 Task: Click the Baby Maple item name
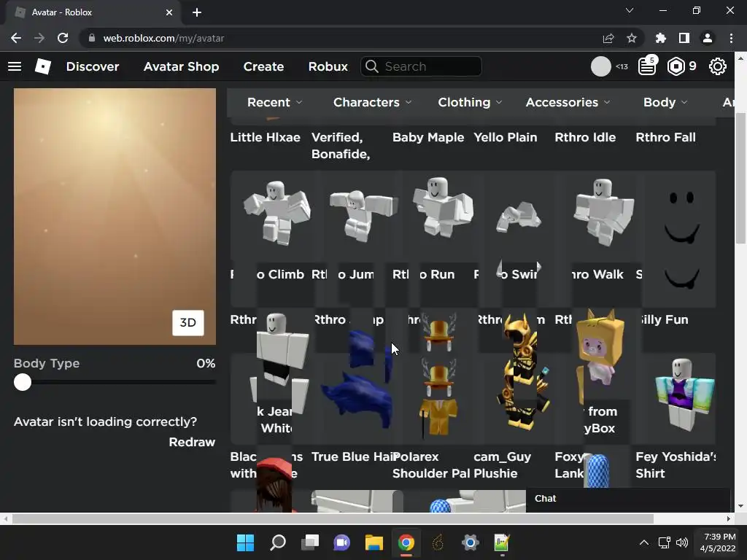[x=428, y=137]
